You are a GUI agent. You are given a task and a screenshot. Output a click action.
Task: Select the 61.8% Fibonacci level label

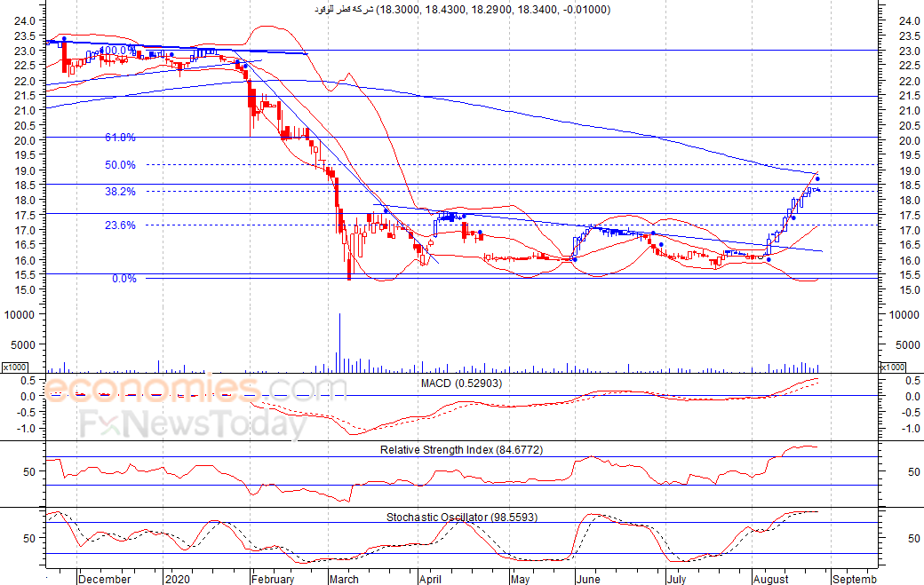(120, 137)
